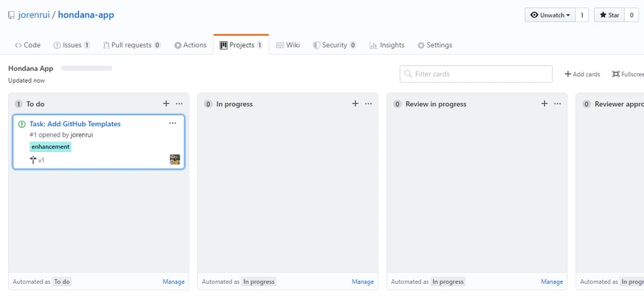644x296 pixels.
Task: Open Review in progress column options menu
Action: 557,104
